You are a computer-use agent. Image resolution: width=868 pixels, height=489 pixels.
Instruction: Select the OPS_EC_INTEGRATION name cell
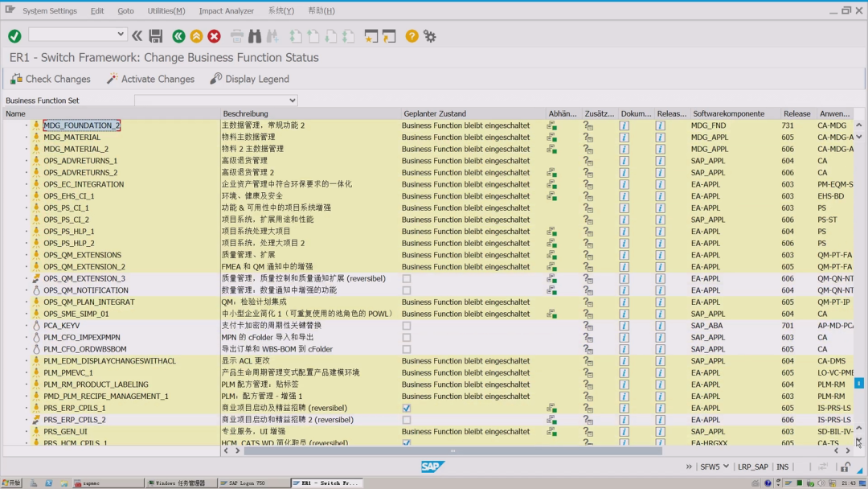(84, 184)
